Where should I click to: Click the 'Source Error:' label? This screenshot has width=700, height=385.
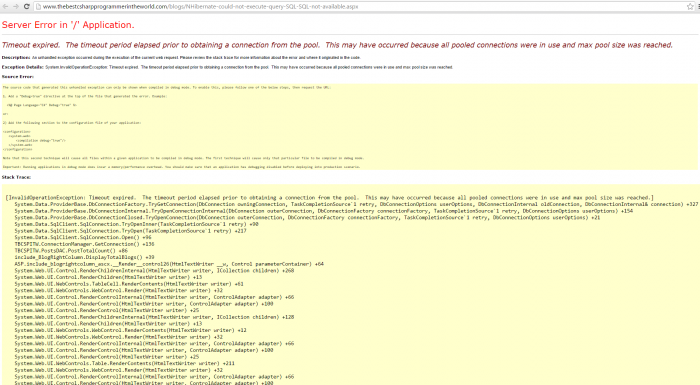coord(17,77)
